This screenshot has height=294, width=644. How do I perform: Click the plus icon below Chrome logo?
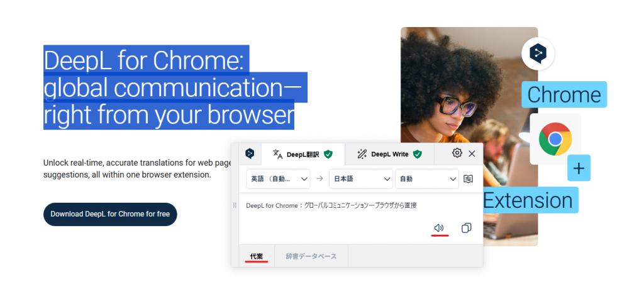[x=579, y=168]
